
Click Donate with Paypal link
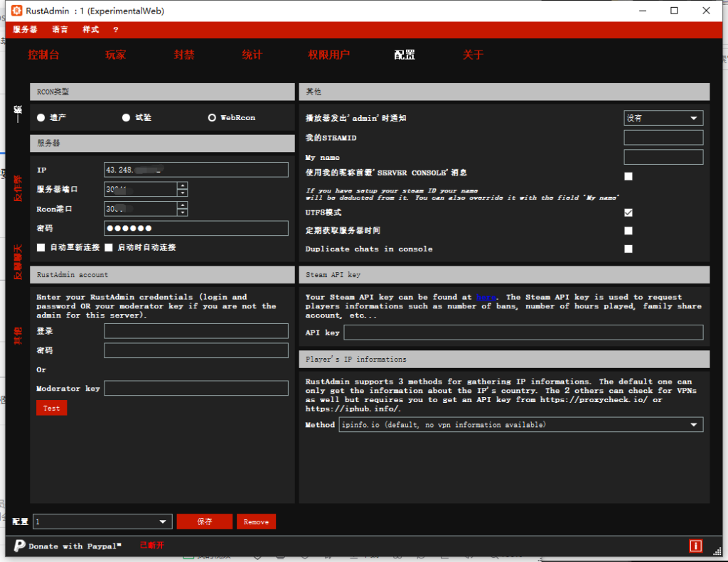(74, 546)
